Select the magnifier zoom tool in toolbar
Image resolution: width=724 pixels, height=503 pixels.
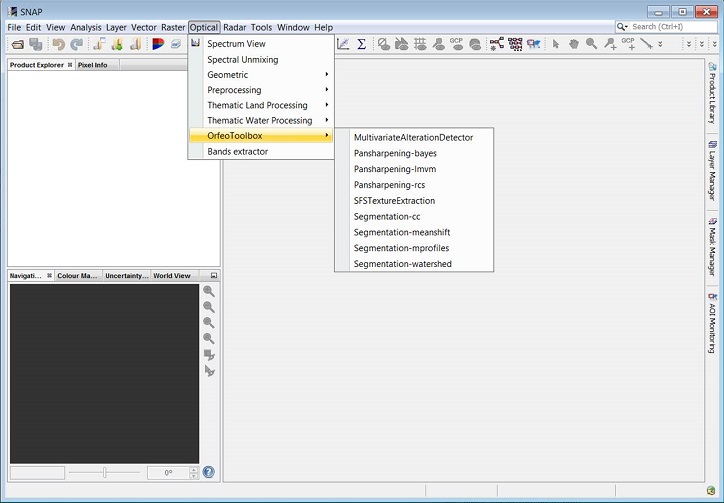[591, 44]
